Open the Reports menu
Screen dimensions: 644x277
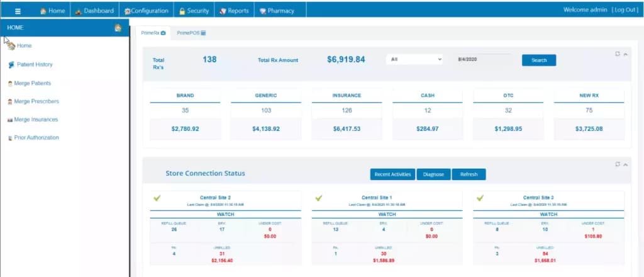pos(234,11)
